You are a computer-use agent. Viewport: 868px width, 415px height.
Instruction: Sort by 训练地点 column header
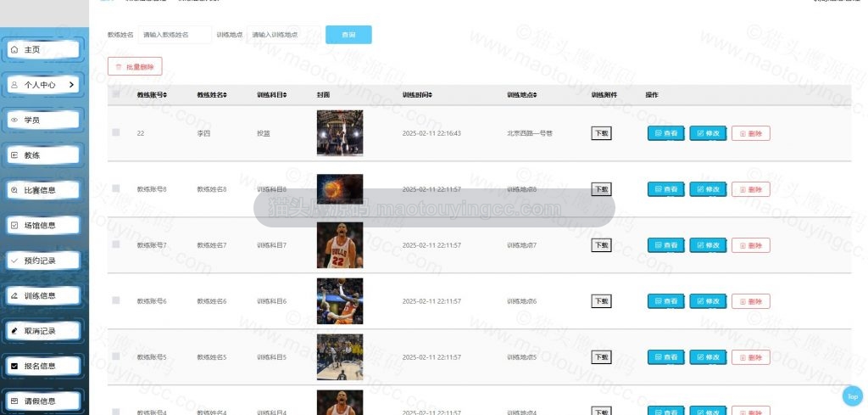(522, 95)
